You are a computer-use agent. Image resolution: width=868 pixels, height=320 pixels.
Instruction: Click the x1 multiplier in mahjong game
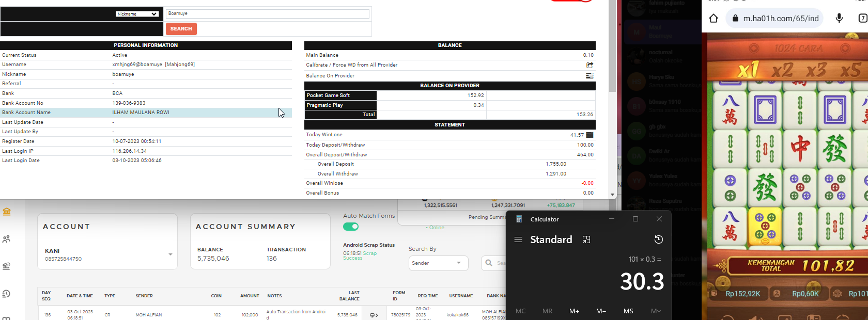click(x=749, y=69)
